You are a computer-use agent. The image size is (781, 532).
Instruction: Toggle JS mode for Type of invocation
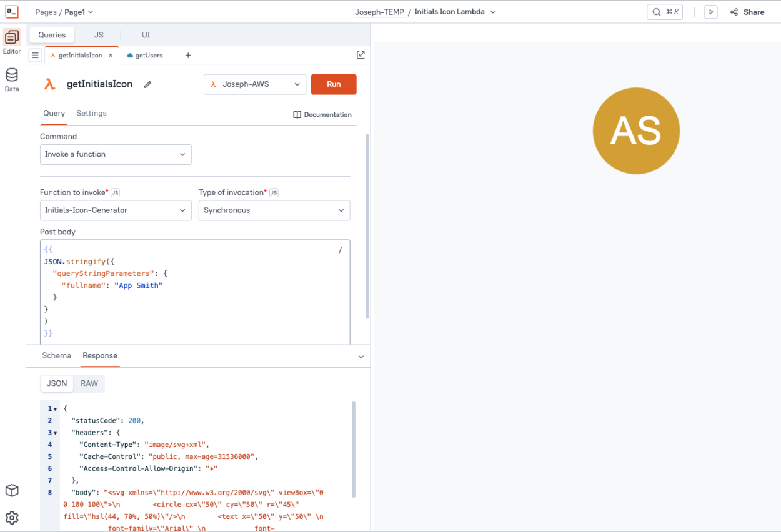(274, 193)
